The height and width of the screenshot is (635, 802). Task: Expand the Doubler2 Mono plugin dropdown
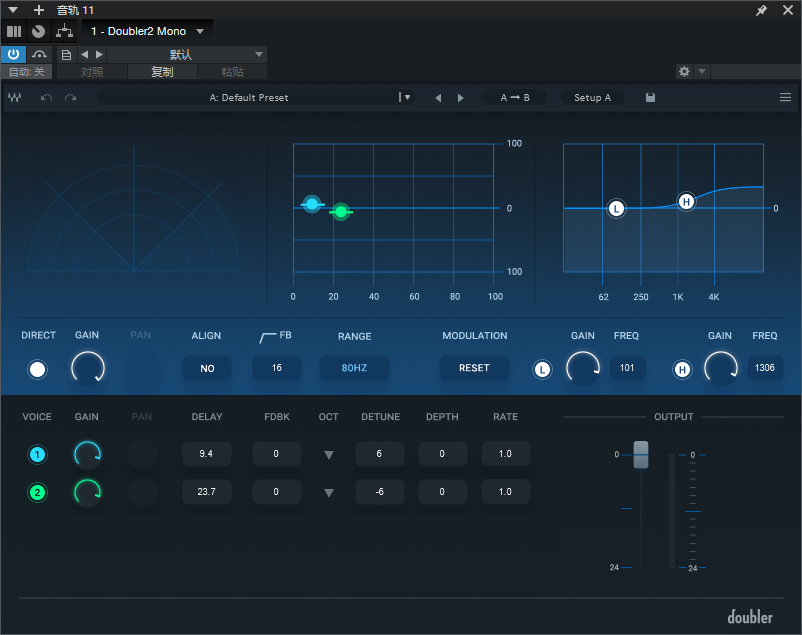pos(200,31)
